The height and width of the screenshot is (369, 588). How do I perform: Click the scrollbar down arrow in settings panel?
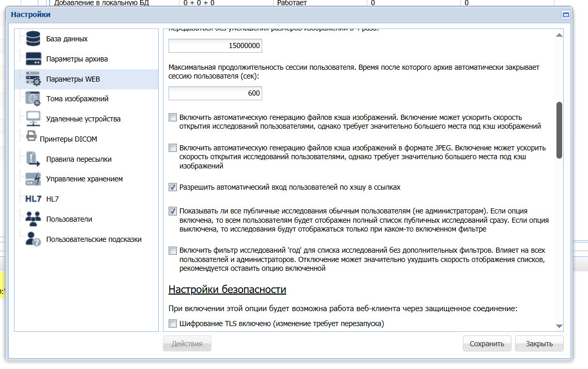click(559, 326)
